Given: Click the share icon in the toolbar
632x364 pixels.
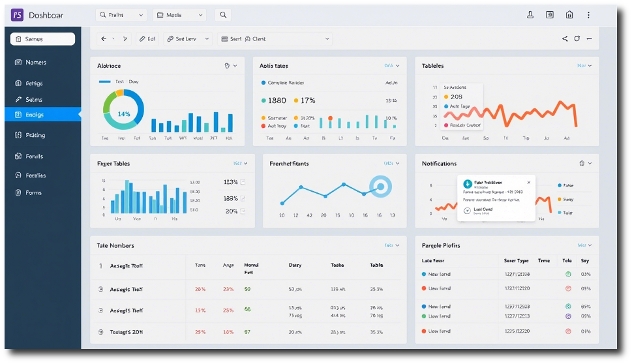Looking at the screenshot, I should pyautogui.click(x=565, y=39).
